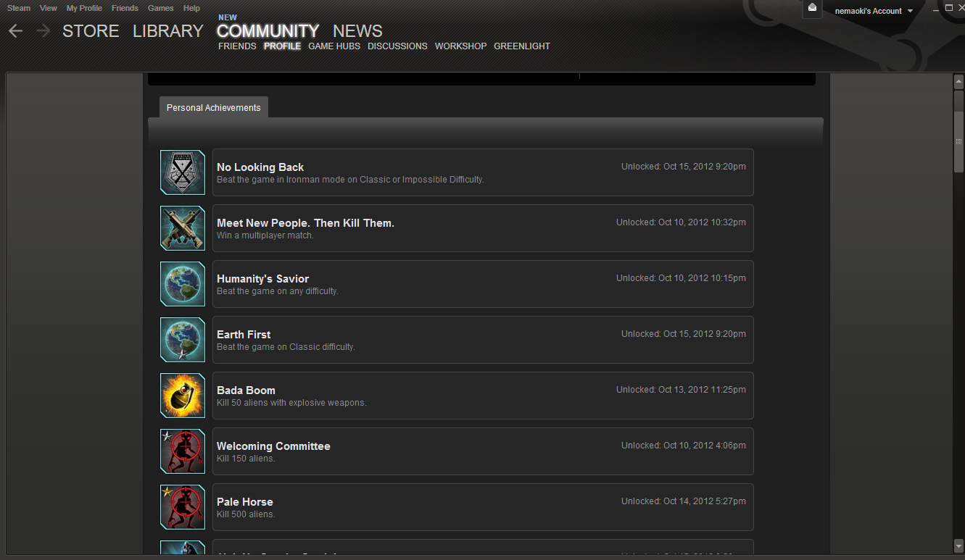Click 'Unlocked: Oct 10, 2012 10:15pm' timestamp
The height and width of the screenshot is (560, 965).
pyautogui.click(x=681, y=278)
